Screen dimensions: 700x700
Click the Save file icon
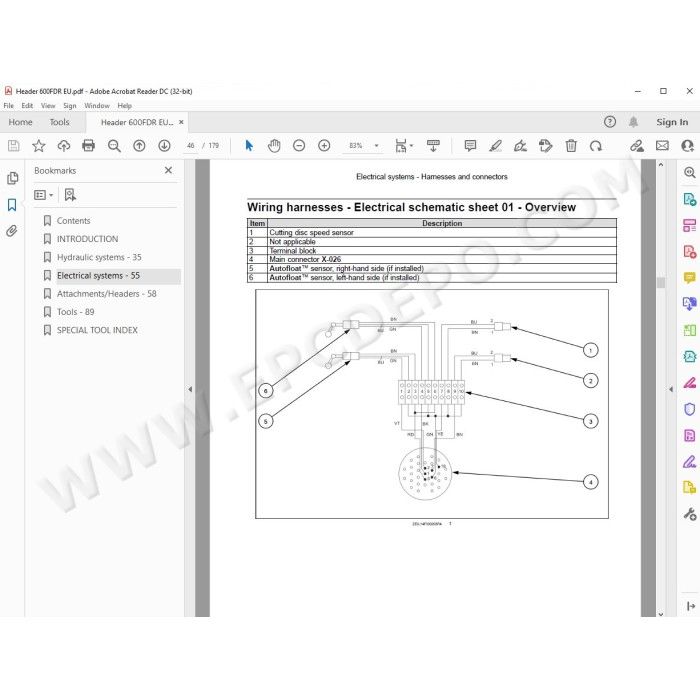tap(13, 146)
